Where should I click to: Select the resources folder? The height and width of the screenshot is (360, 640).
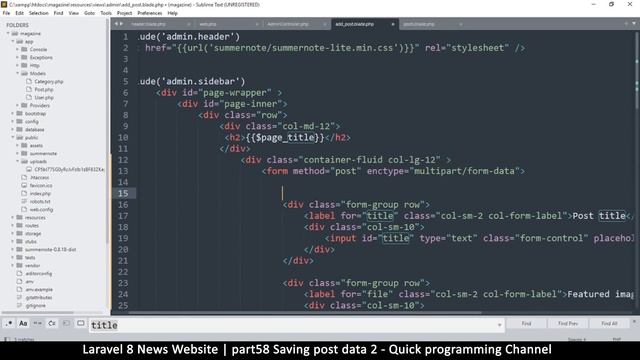pyautogui.click(x=35, y=218)
